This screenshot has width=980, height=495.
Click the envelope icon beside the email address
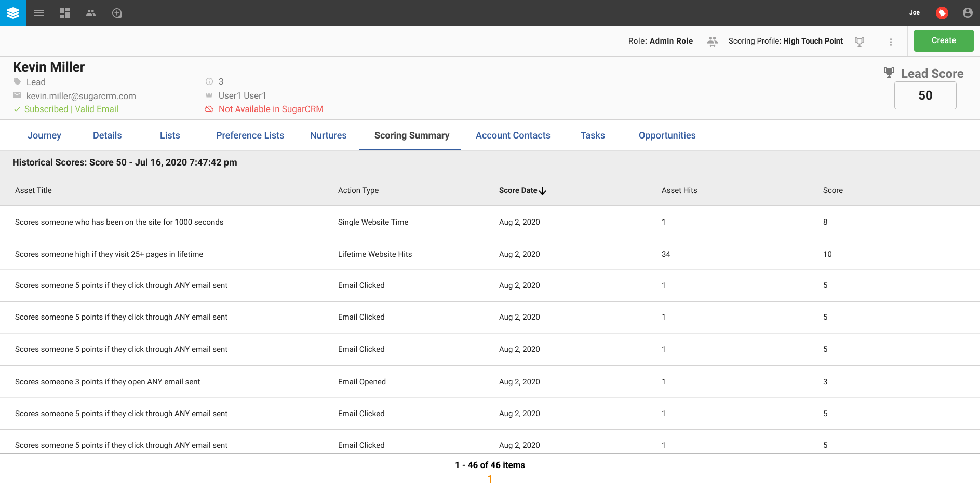coord(17,95)
